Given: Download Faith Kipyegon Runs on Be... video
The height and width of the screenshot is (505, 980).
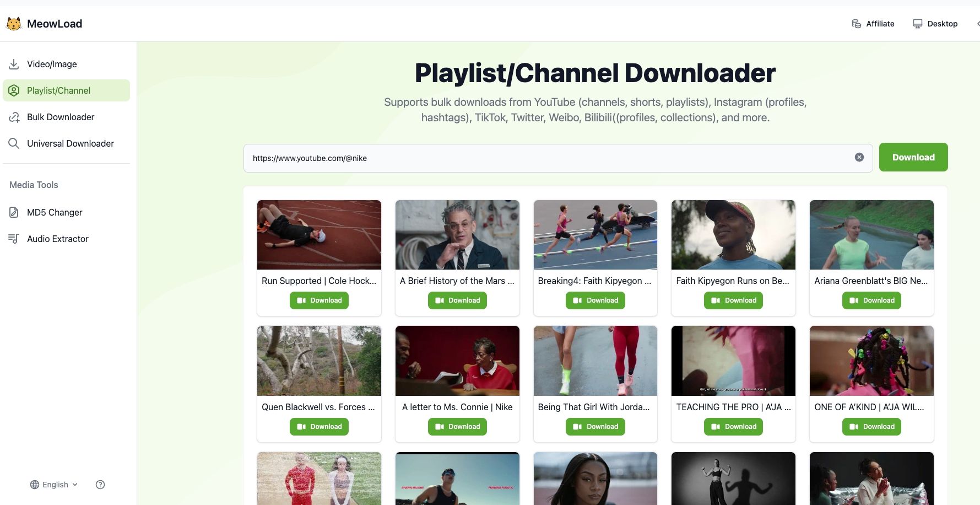Looking at the screenshot, I should tap(733, 300).
